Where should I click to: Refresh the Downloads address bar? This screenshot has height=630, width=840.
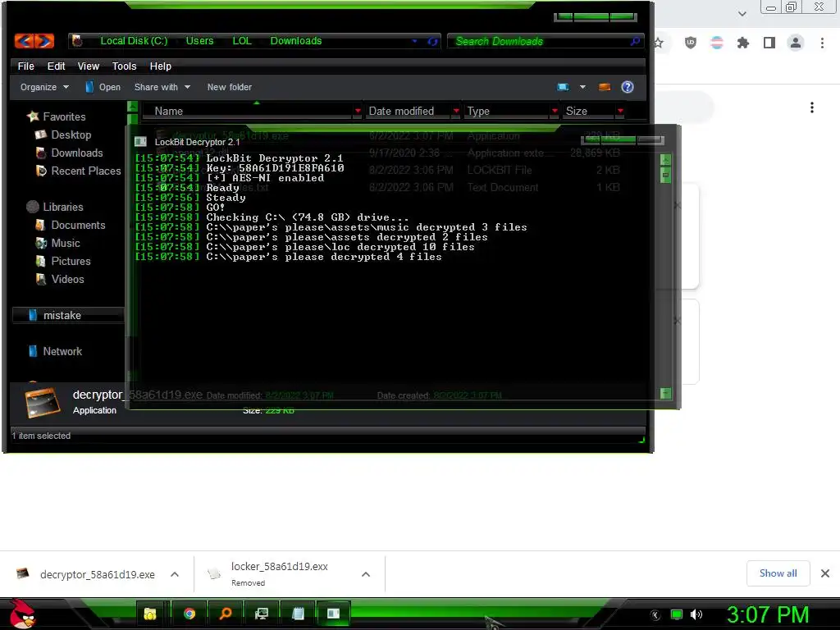pyautogui.click(x=432, y=41)
